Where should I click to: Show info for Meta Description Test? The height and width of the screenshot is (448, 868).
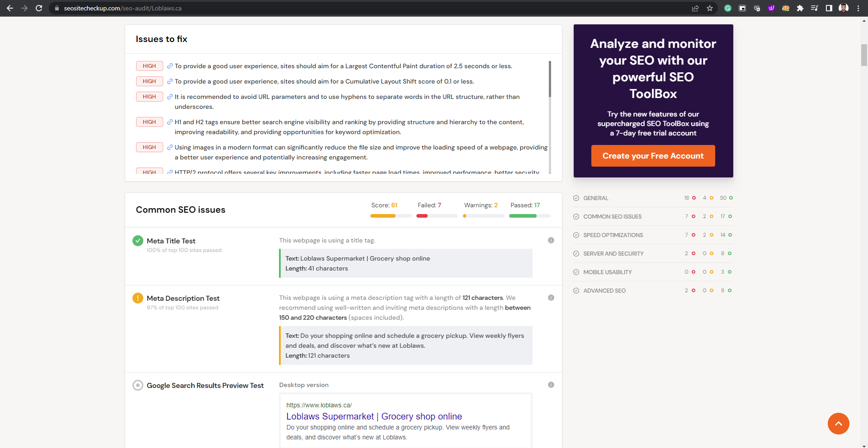pos(551,298)
